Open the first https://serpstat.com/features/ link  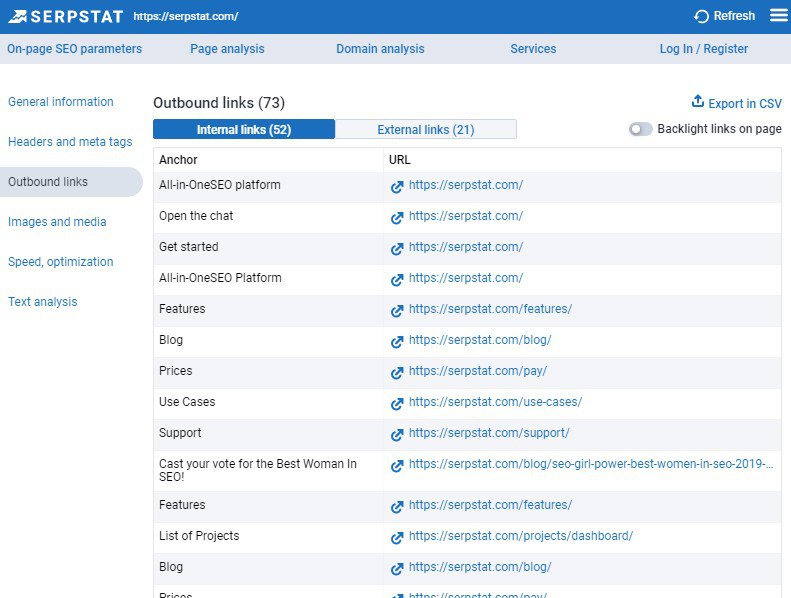[x=490, y=309]
